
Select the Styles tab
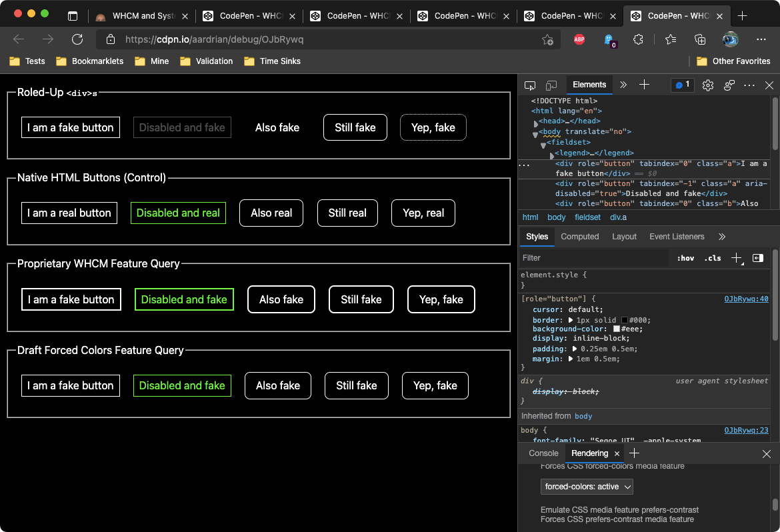537,237
